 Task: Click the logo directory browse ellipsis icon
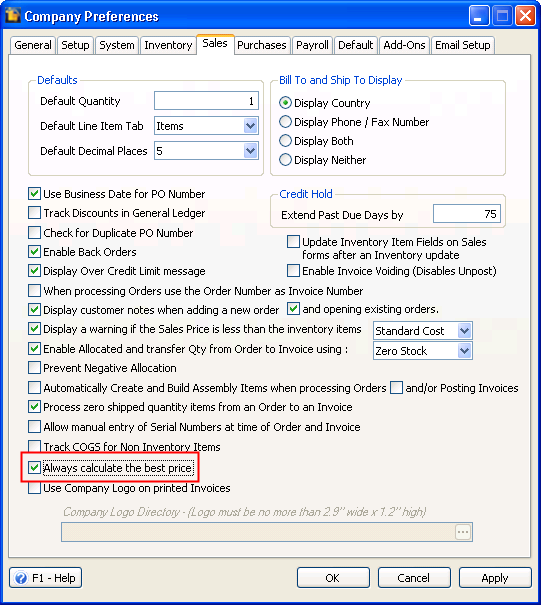point(463,532)
